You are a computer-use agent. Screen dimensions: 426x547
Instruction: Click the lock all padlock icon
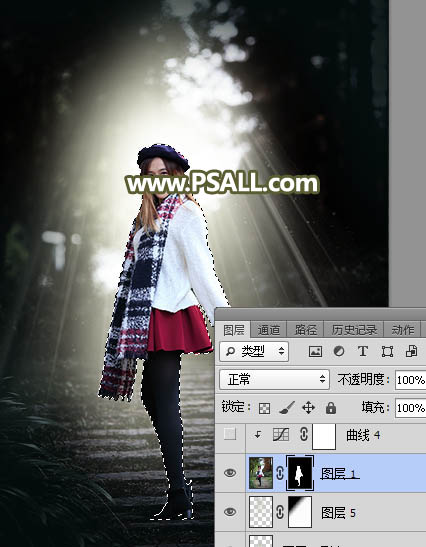pos(330,407)
